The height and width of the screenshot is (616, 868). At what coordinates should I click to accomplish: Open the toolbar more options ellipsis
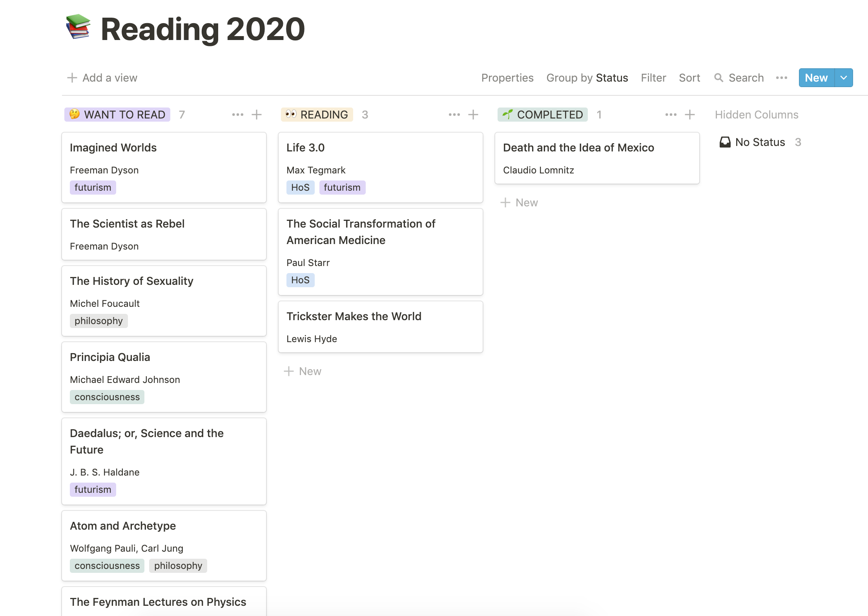click(781, 78)
